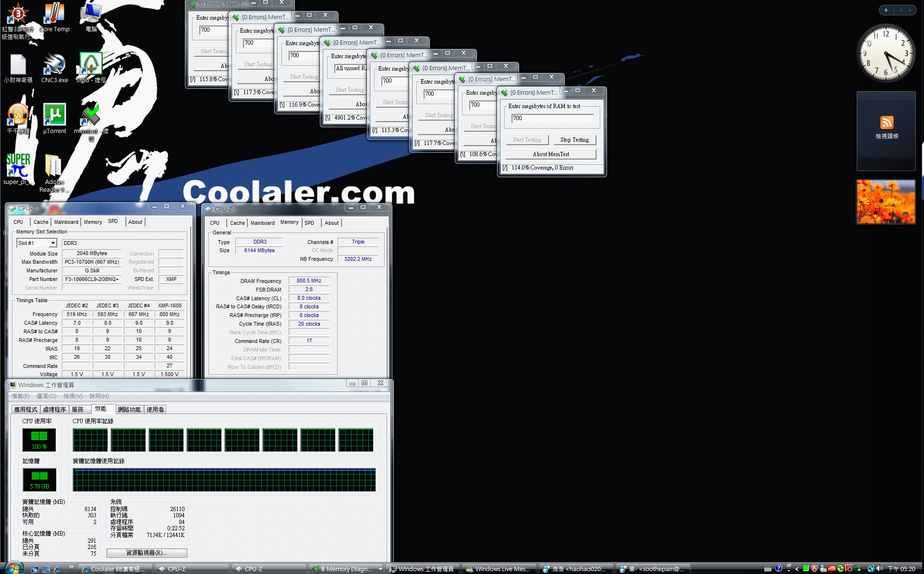Open the 檔案(F) menu in Task Manager
Viewport: 924px width, 574px height.
click(x=21, y=396)
